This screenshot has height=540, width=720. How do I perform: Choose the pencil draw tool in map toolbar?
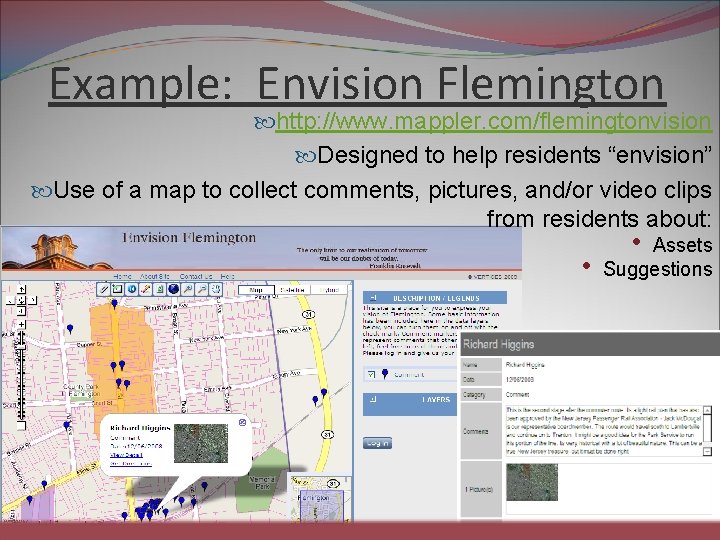tap(146, 289)
